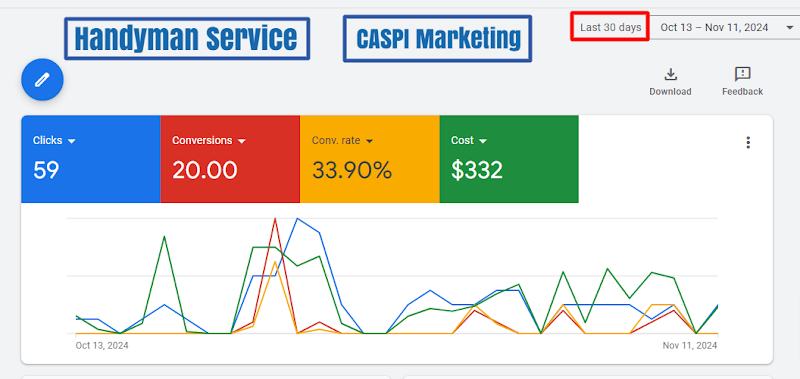Select the blue Clicks scorecard value 59

pyautogui.click(x=46, y=170)
